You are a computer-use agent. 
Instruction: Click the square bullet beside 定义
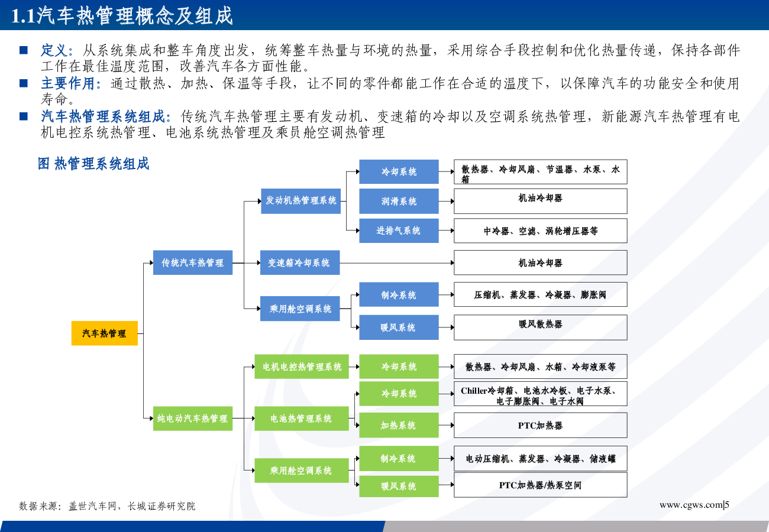tap(24, 50)
